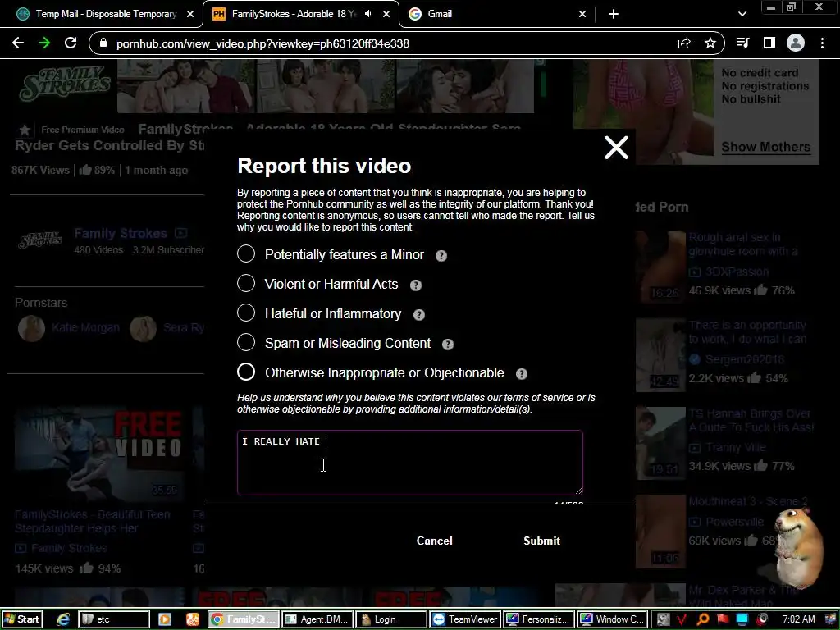This screenshot has width=840, height=630.
Task: Open help icon for 'Otherwise Inappropriate or Objectionable'
Action: coord(521,373)
